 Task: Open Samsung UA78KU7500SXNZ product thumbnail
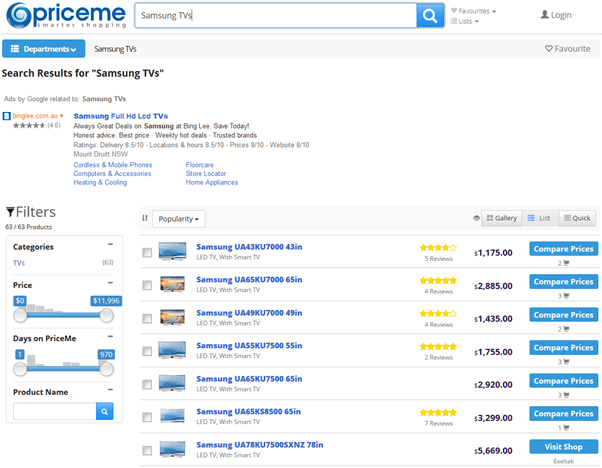[172, 450]
